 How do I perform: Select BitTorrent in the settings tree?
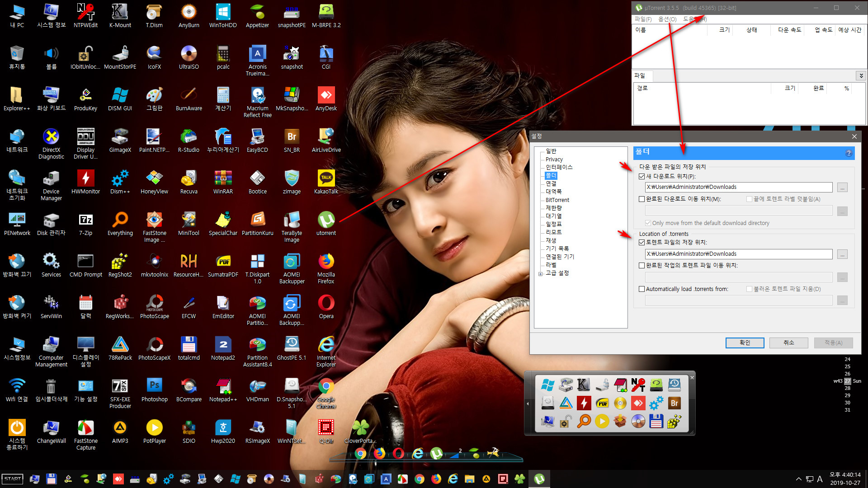557,200
